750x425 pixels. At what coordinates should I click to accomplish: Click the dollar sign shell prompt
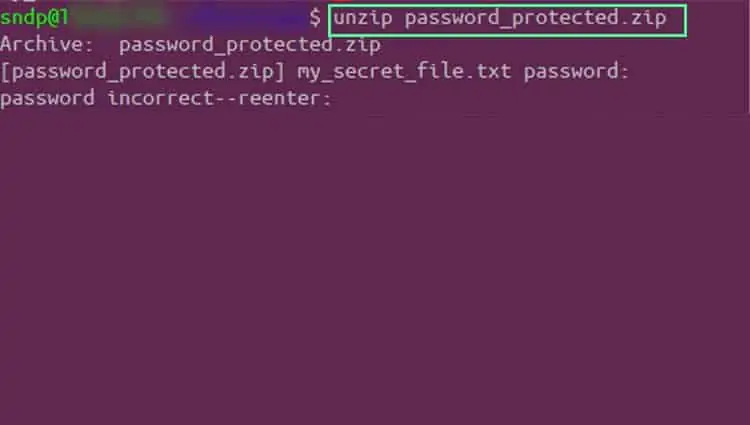tap(315, 18)
